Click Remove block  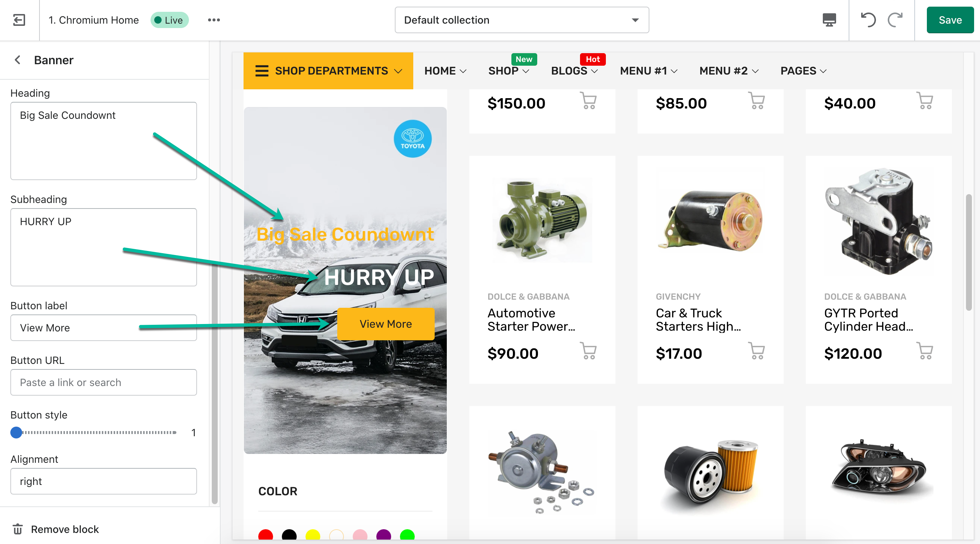56,529
